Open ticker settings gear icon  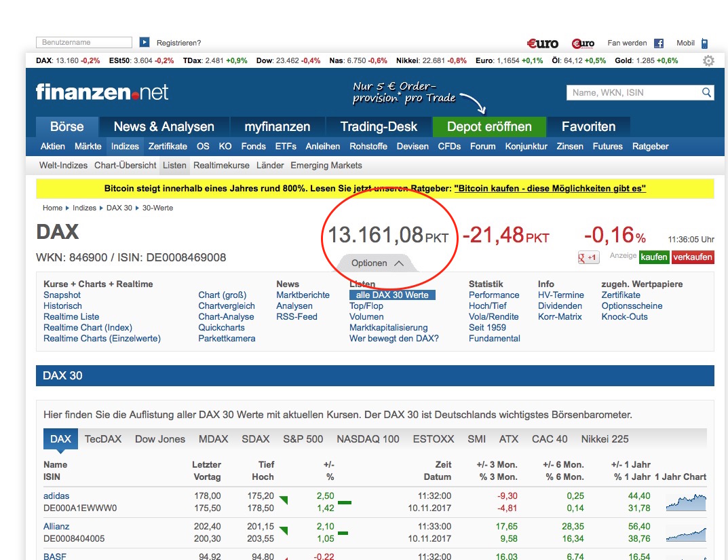(x=708, y=61)
